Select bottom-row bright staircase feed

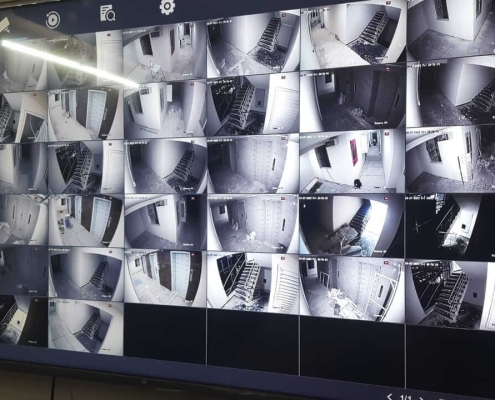[x=86, y=327]
